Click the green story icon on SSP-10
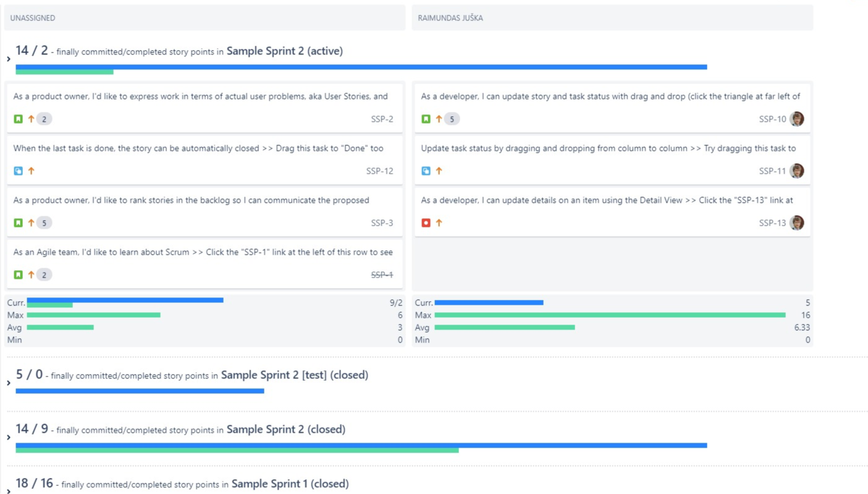Viewport: 868px width, 494px height. [426, 119]
